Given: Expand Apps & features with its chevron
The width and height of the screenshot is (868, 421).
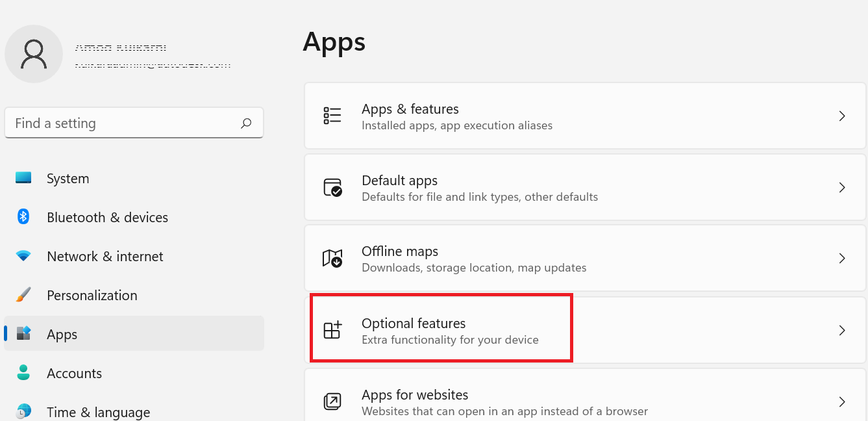Looking at the screenshot, I should (842, 116).
